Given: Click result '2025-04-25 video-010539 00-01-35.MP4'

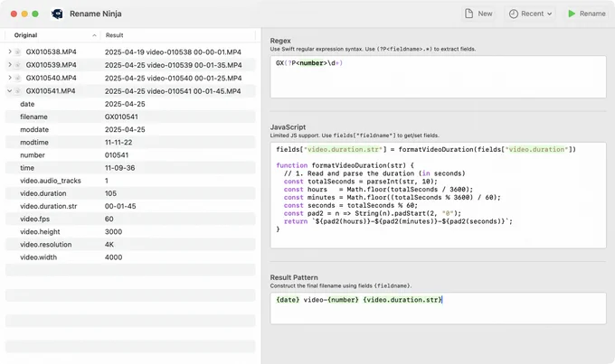Looking at the screenshot, I should pos(174,65).
